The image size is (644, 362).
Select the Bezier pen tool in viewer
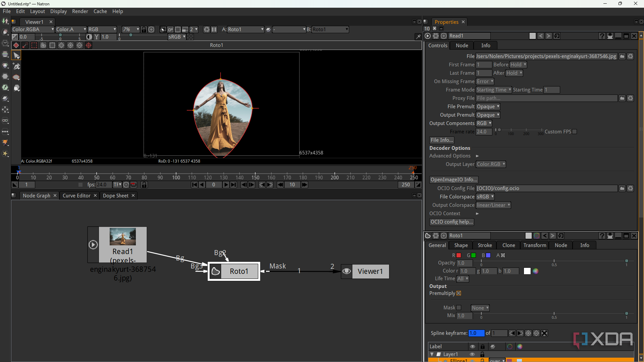[16, 66]
